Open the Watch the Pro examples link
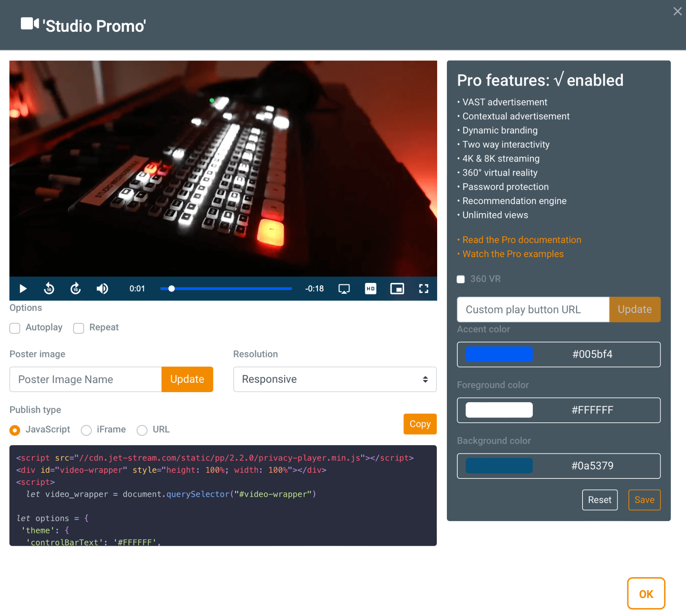This screenshot has width=686, height=616. click(513, 254)
